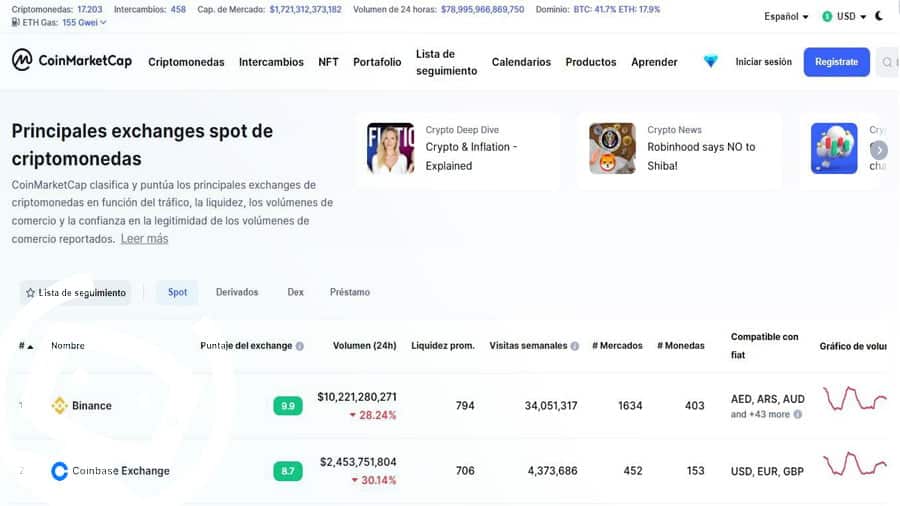This screenshot has height=506, width=900.
Task: Click the Leer más link
Action: [144, 239]
